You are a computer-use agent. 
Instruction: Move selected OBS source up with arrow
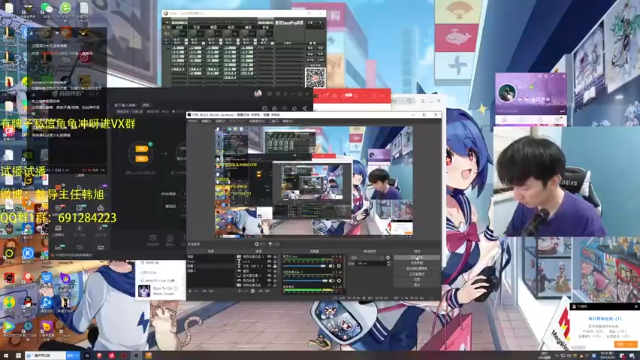(260, 291)
